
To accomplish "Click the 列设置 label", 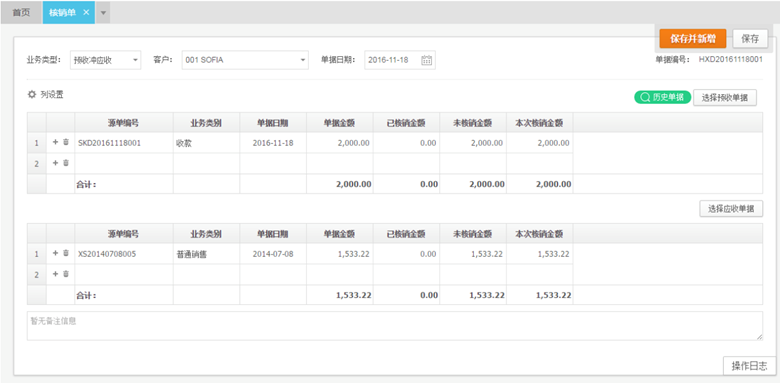I will click(x=52, y=95).
